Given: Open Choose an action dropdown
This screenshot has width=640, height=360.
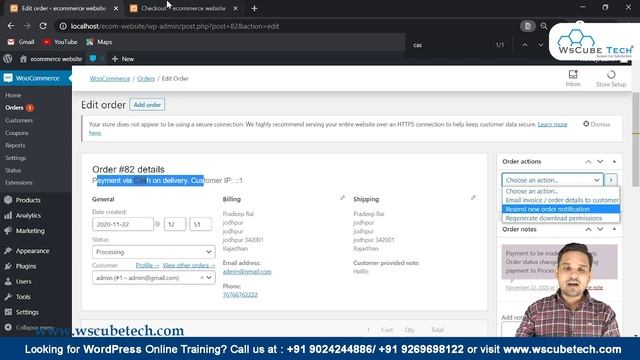Looking at the screenshot, I should 553,180.
